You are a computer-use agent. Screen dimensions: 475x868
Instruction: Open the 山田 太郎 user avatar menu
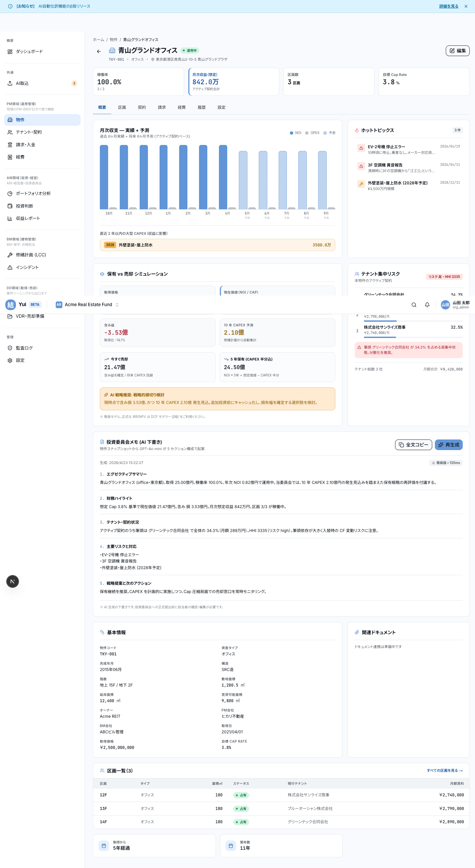[455, 305]
